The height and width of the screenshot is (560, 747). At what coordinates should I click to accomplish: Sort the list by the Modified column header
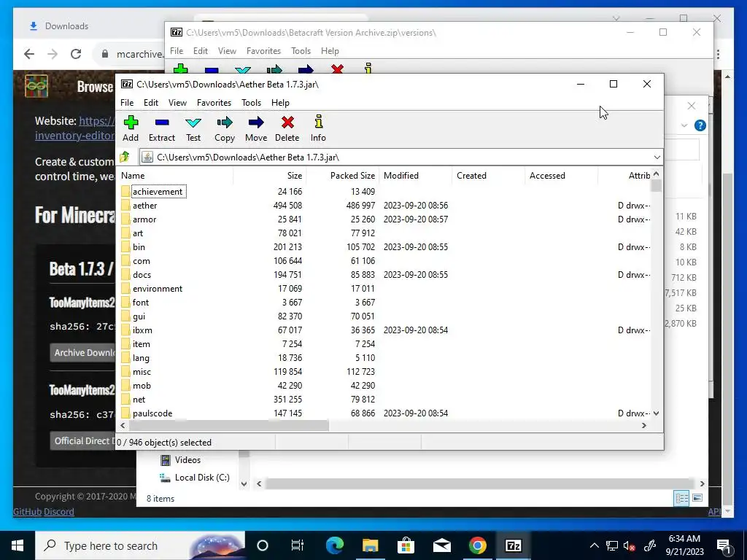415,175
